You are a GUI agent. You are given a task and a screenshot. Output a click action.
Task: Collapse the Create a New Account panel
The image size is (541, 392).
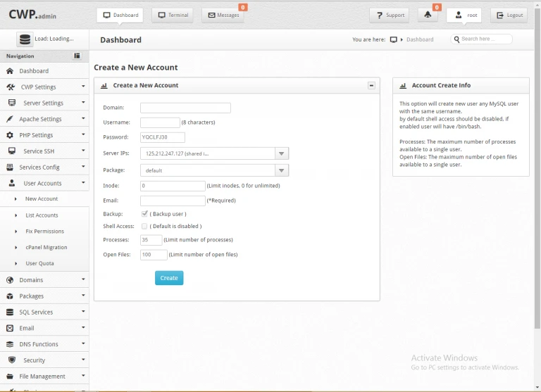click(x=371, y=85)
